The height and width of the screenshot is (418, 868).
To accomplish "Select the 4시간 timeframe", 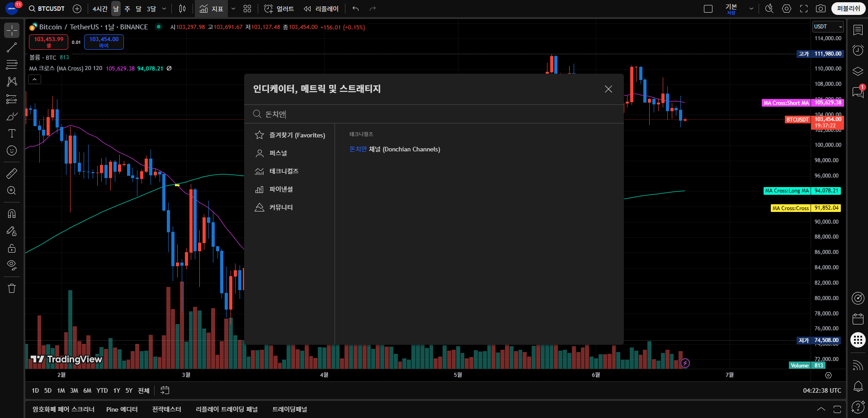I will tap(100, 9).
